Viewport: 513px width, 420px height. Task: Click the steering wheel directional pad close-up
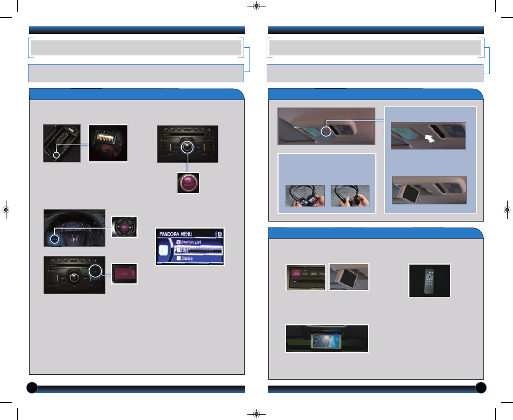pos(124,226)
